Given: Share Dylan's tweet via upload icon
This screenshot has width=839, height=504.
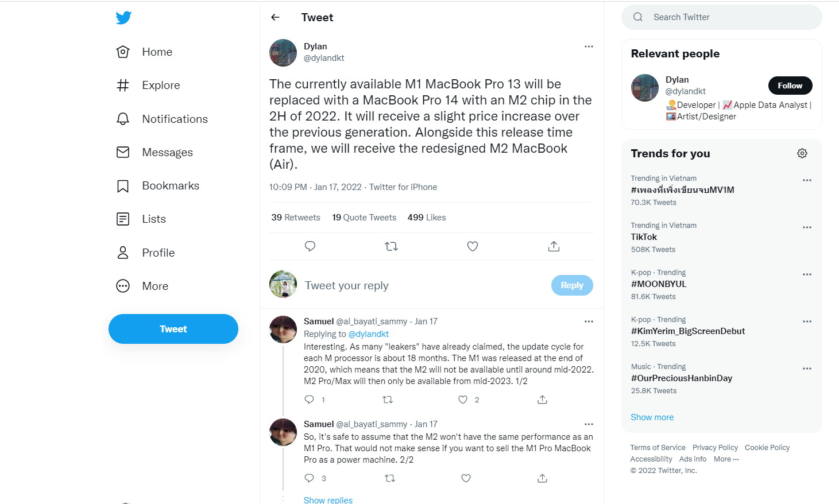Looking at the screenshot, I should click(554, 246).
